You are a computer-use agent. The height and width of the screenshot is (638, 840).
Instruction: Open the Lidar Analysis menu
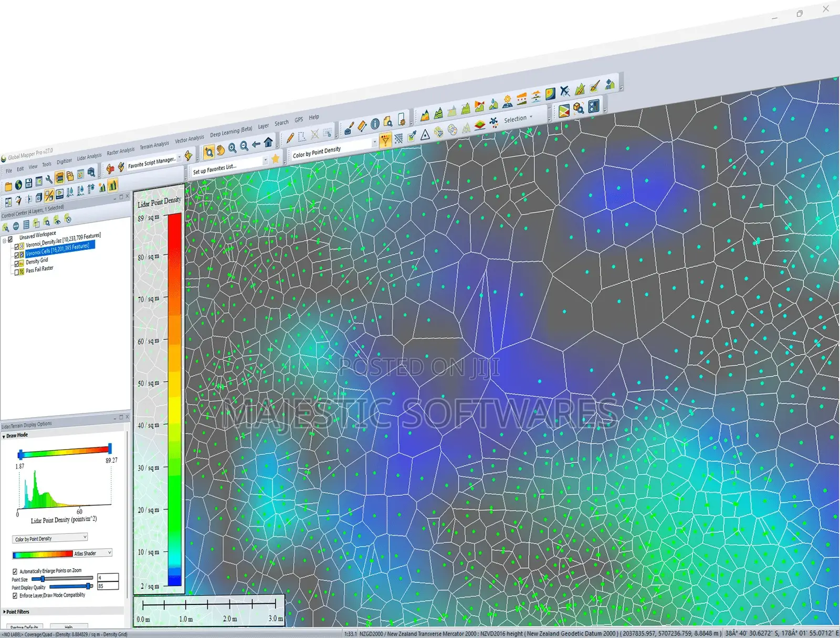[89, 157]
